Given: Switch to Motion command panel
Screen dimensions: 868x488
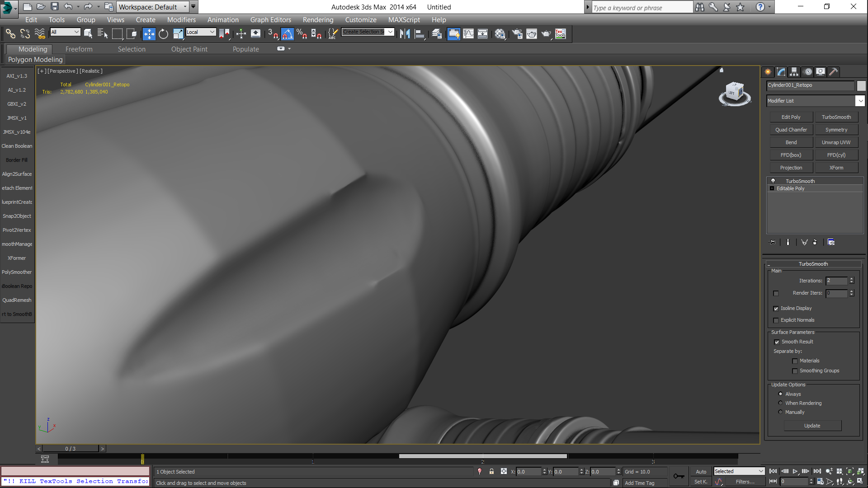Looking at the screenshot, I should (x=808, y=72).
